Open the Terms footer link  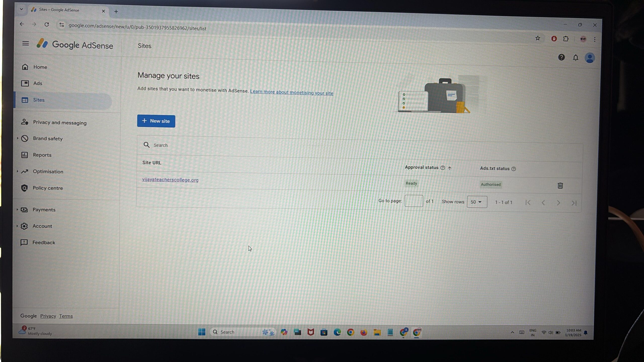tap(66, 316)
